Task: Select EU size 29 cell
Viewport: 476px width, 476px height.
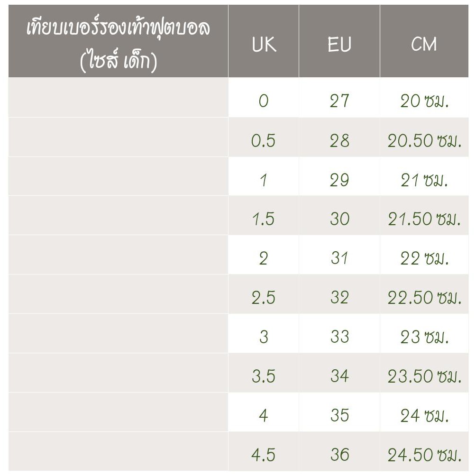Action: coord(339,180)
